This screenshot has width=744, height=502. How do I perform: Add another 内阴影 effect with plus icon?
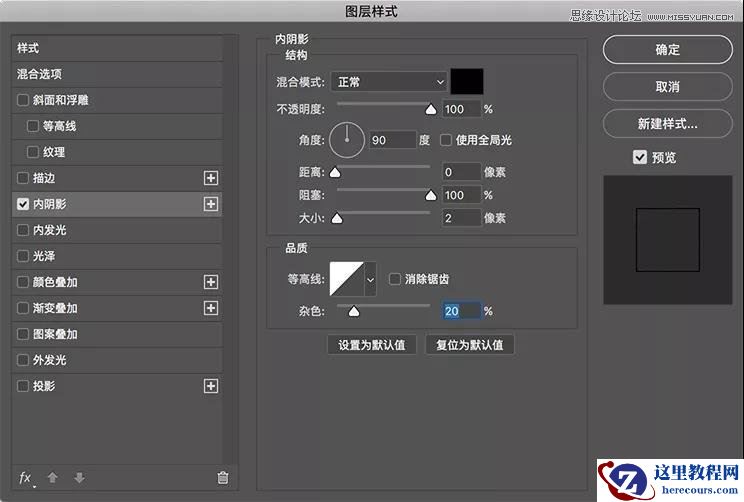coord(211,204)
